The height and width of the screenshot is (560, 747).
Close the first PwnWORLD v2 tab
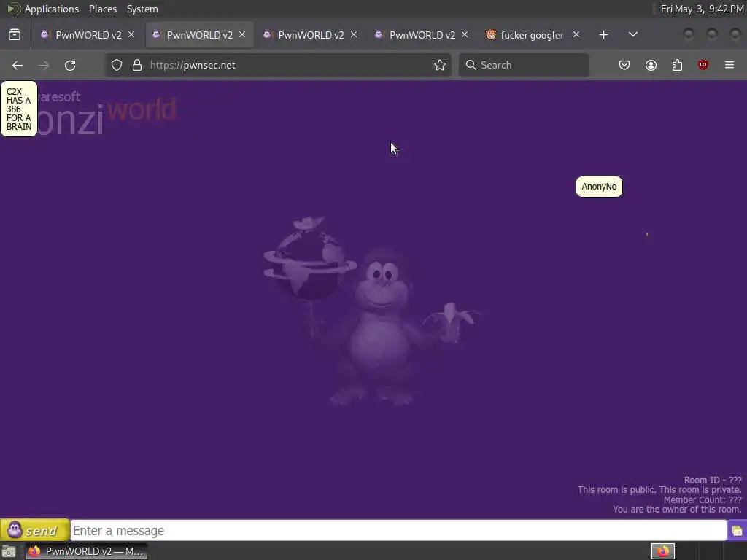(131, 35)
